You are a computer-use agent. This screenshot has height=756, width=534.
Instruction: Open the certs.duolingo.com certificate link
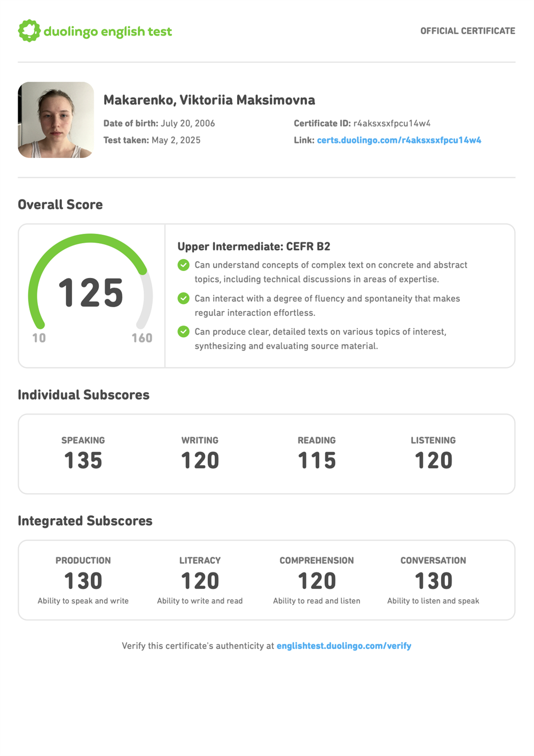399,140
